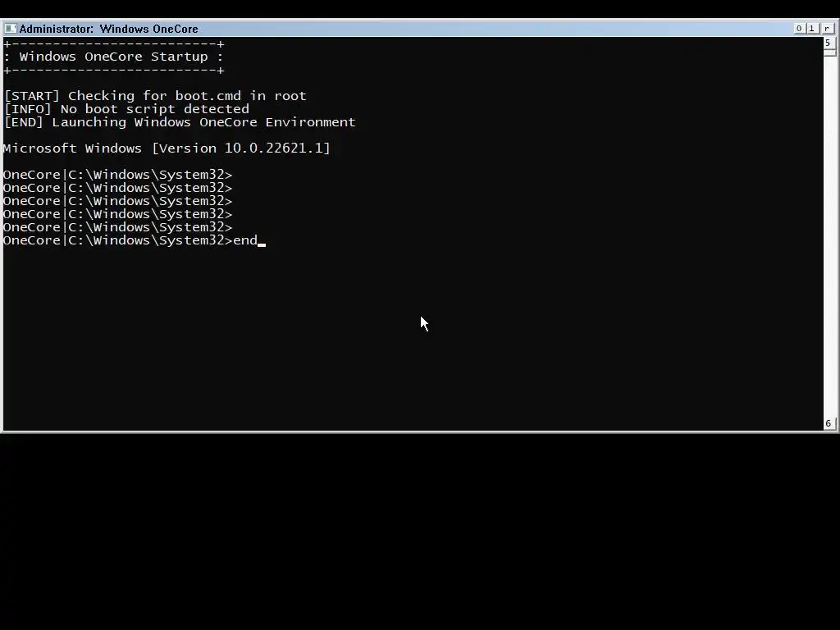Click the scrollbar down arrow
This screenshot has width=840, height=630.
[x=829, y=423]
